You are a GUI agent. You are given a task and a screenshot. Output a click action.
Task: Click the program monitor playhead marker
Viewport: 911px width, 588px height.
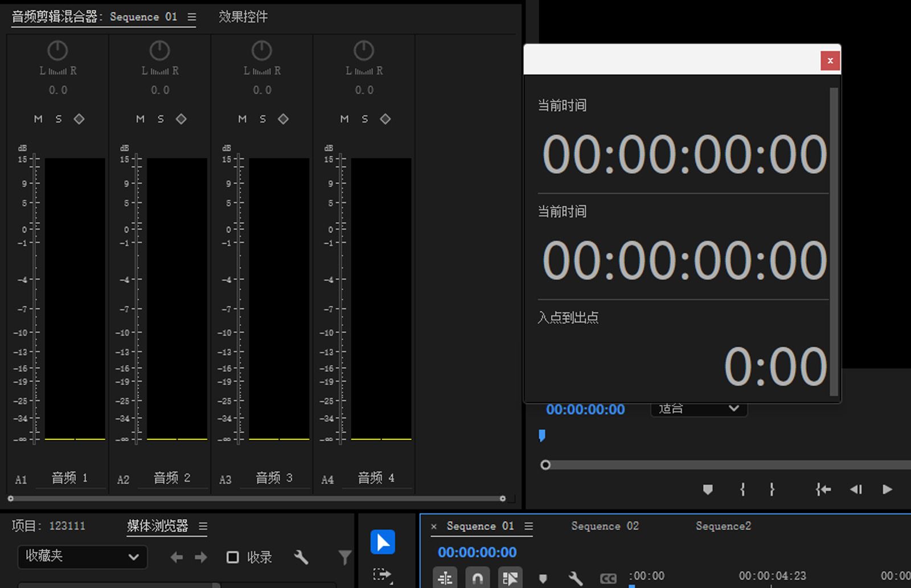pyautogui.click(x=542, y=435)
